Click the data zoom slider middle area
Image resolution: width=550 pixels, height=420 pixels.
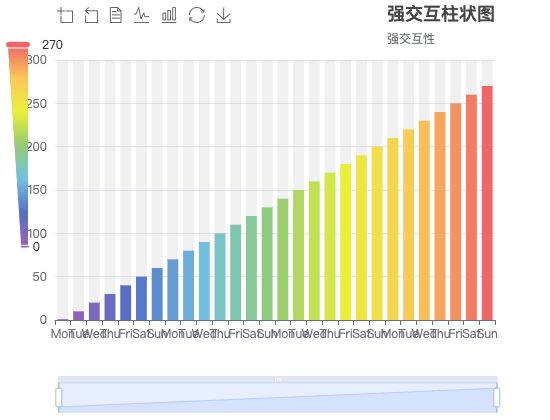click(278, 397)
